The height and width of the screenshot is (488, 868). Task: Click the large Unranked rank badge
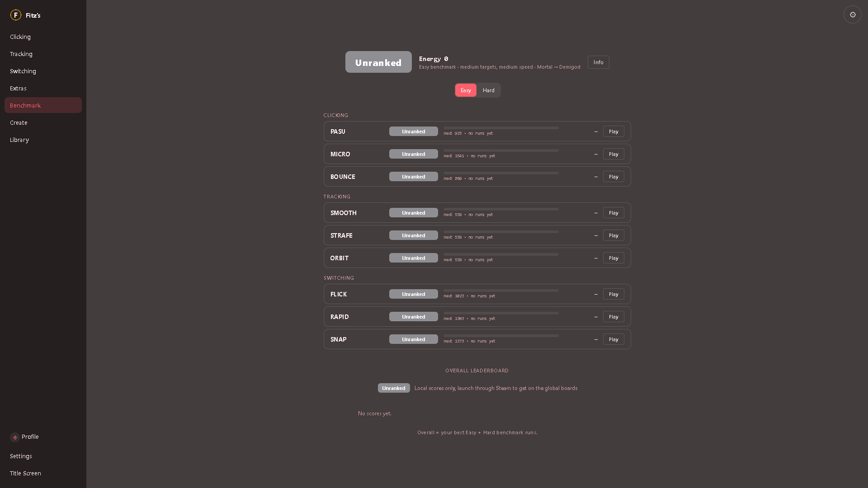click(x=378, y=62)
